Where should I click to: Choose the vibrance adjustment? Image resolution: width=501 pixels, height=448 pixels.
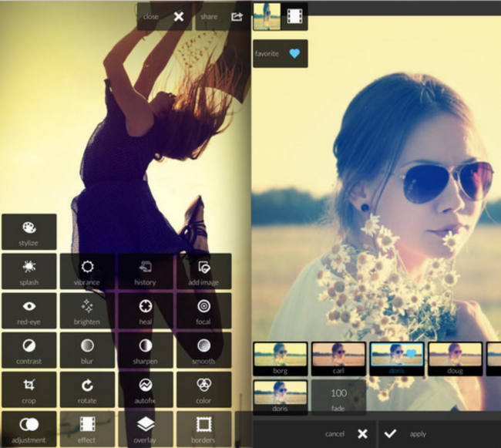(x=87, y=271)
